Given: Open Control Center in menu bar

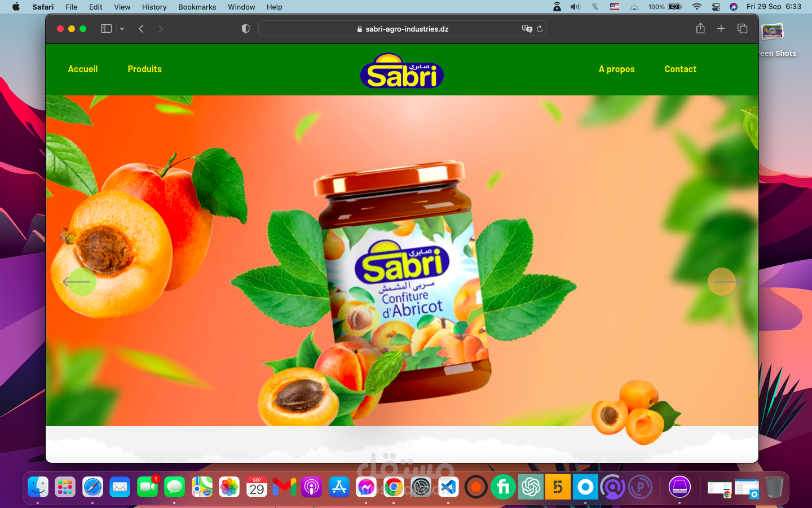Looking at the screenshot, I should tap(716, 7).
